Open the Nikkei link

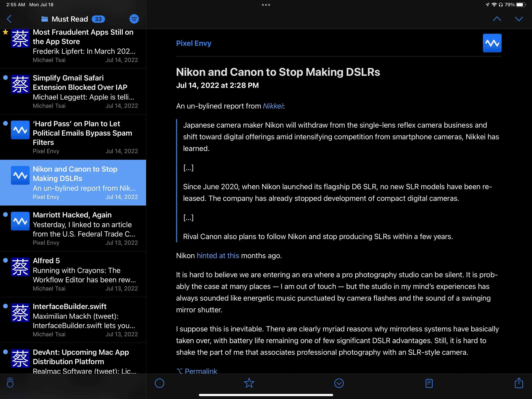click(x=273, y=106)
